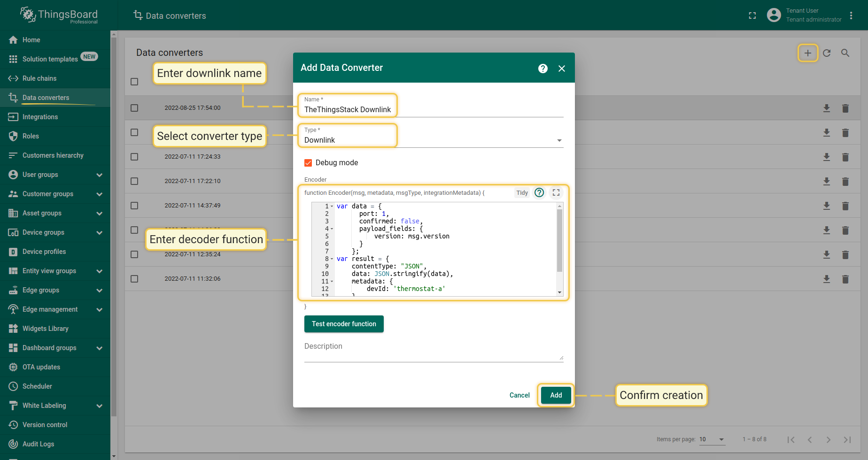868x460 pixels.
Task: Open Tenant User account avatar
Action: tap(774, 15)
